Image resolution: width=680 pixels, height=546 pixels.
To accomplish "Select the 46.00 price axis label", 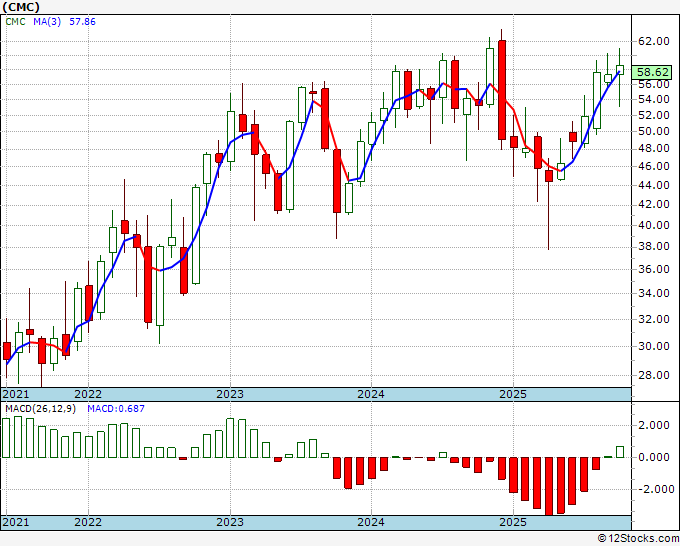I will pos(654,166).
